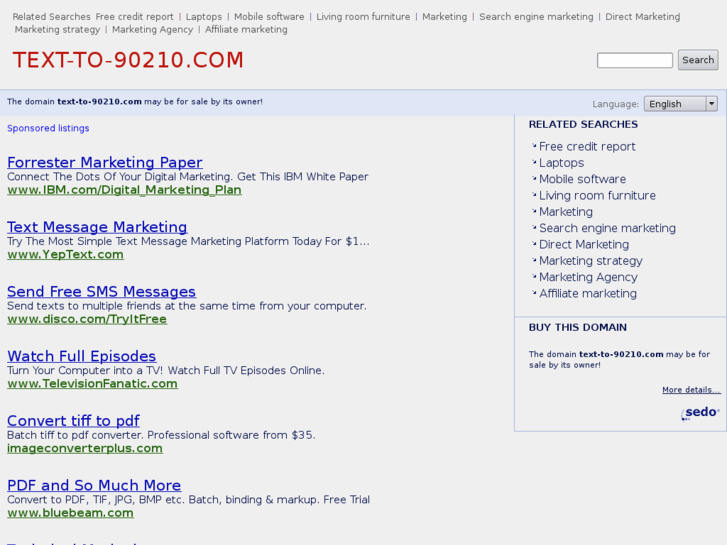The width and height of the screenshot is (727, 545).
Task: Click Mobile software in top bar
Action: point(269,17)
